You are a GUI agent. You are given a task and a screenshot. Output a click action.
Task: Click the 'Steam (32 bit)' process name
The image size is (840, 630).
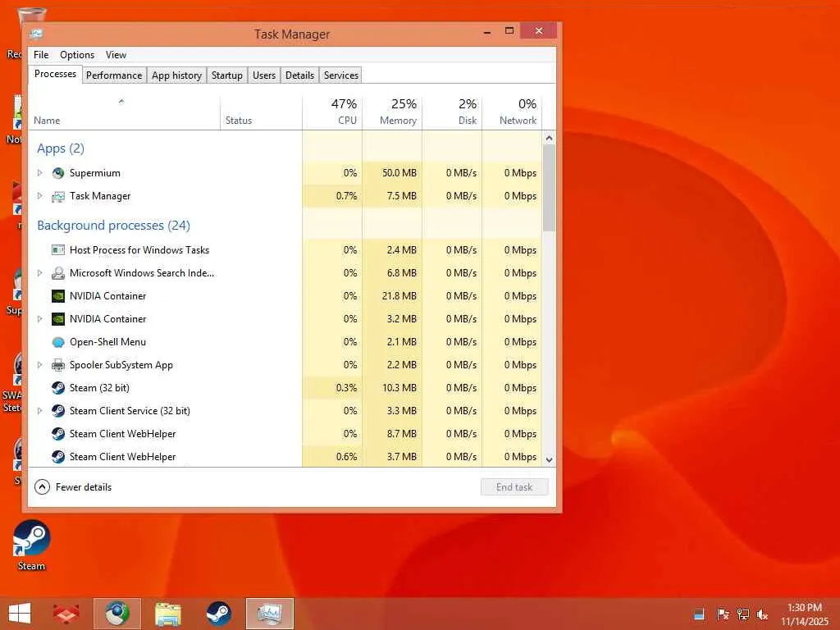(x=99, y=388)
